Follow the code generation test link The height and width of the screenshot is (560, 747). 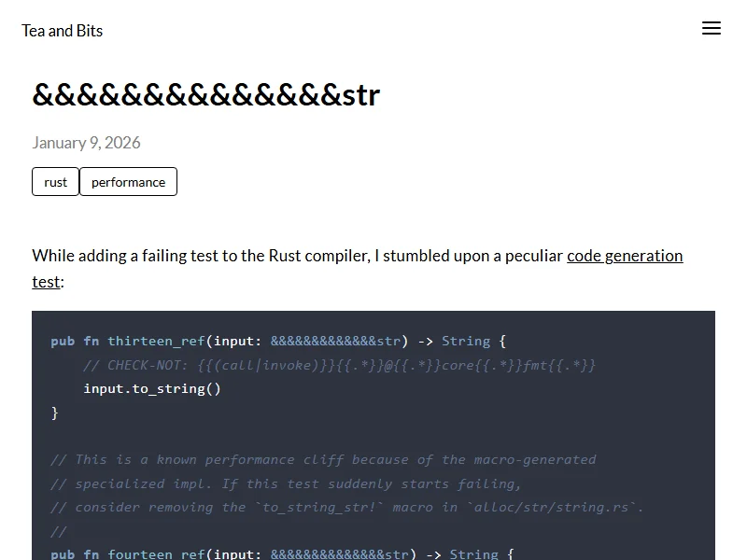click(x=624, y=256)
